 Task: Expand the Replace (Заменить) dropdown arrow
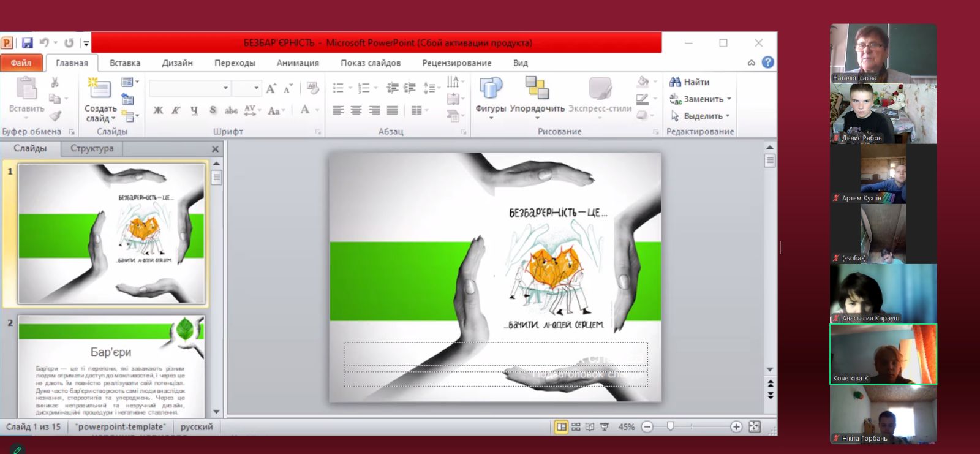tap(729, 99)
